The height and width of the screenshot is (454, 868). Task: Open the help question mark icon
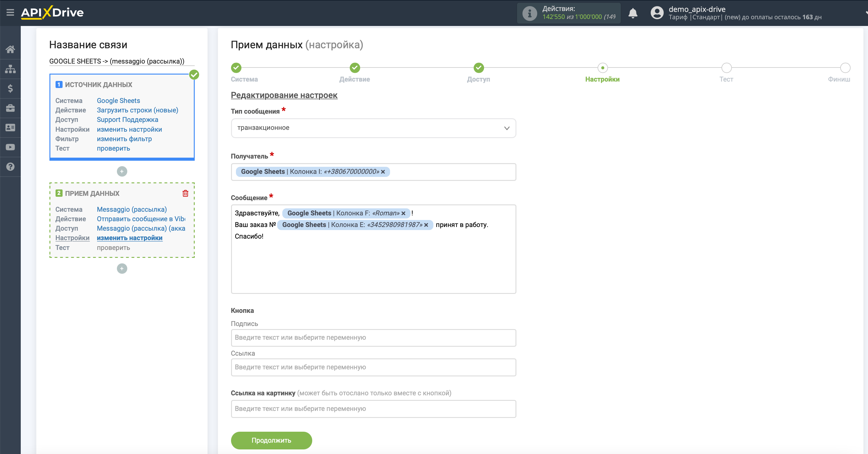10,167
